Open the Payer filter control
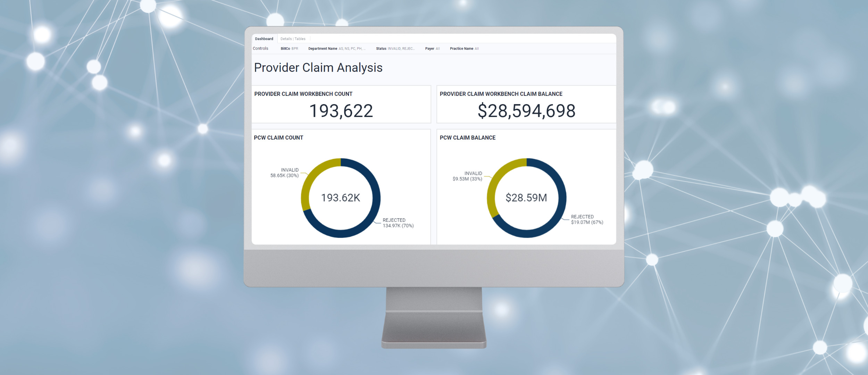 click(x=432, y=49)
